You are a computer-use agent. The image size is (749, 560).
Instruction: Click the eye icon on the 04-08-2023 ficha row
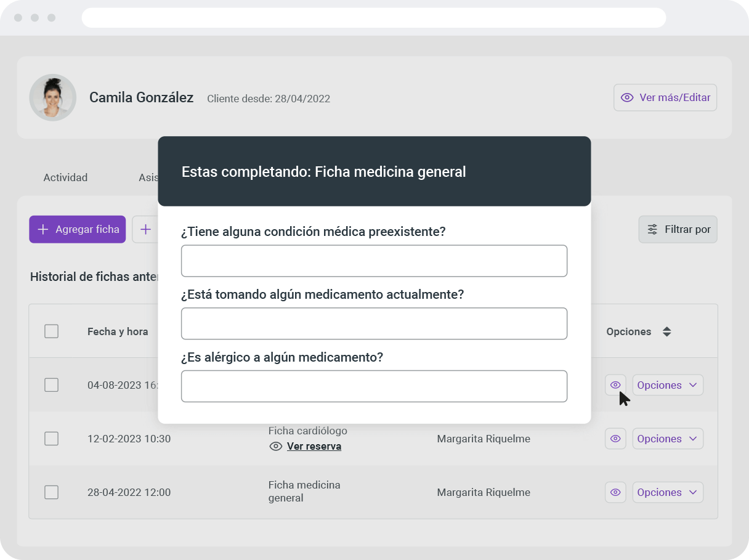click(x=615, y=384)
